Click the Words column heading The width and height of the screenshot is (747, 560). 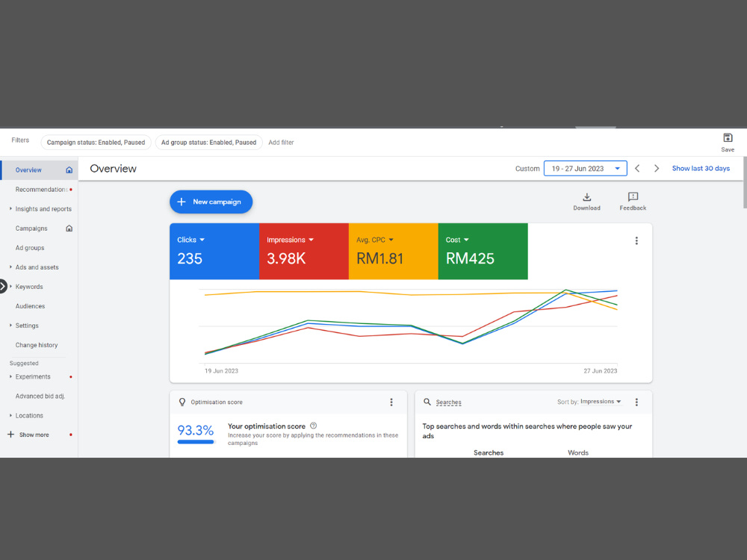[x=578, y=453]
